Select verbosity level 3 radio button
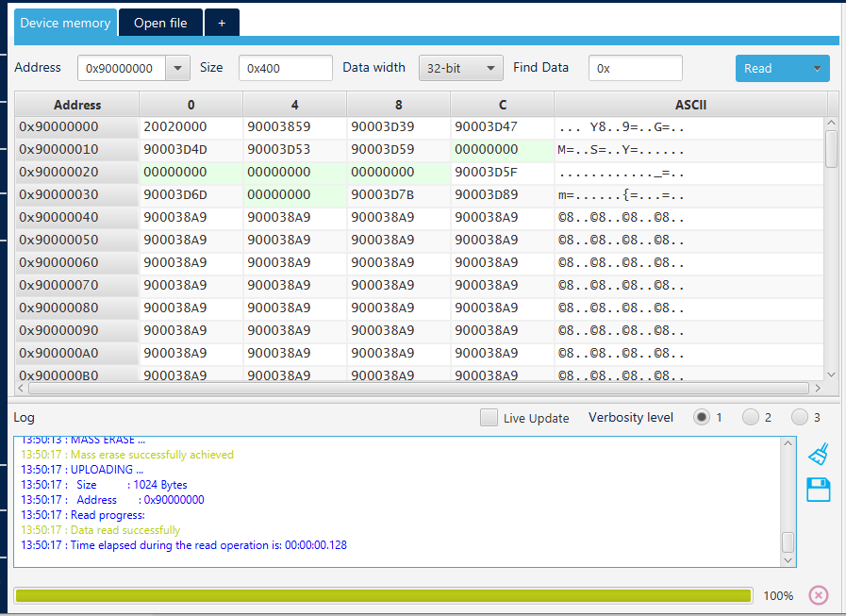Image resolution: width=846 pixels, height=616 pixels. tap(800, 417)
